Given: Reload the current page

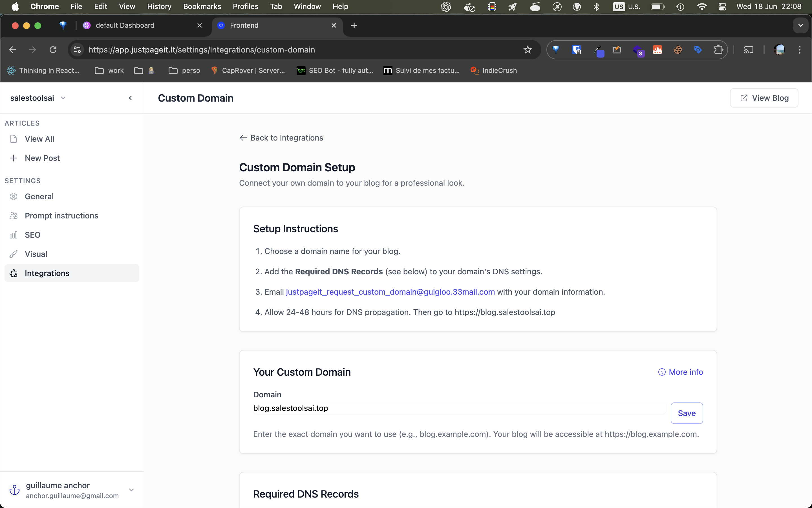Looking at the screenshot, I should (53, 50).
